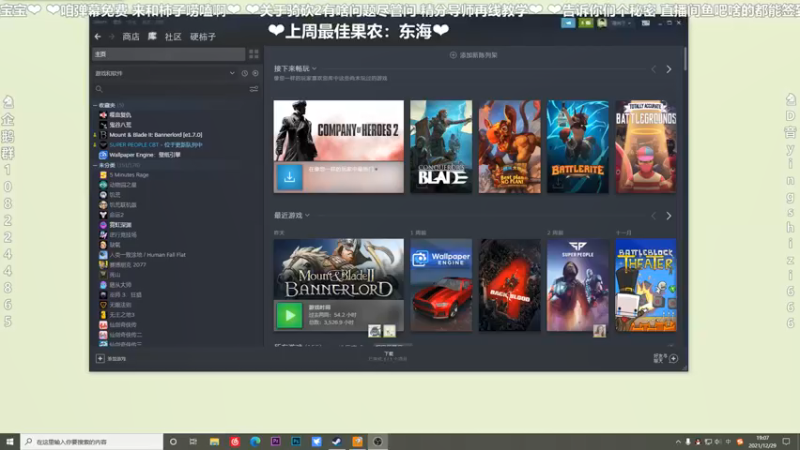Click the 5 Minutes Rage yellow icon
The height and width of the screenshot is (450, 800).
pos(103,175)
